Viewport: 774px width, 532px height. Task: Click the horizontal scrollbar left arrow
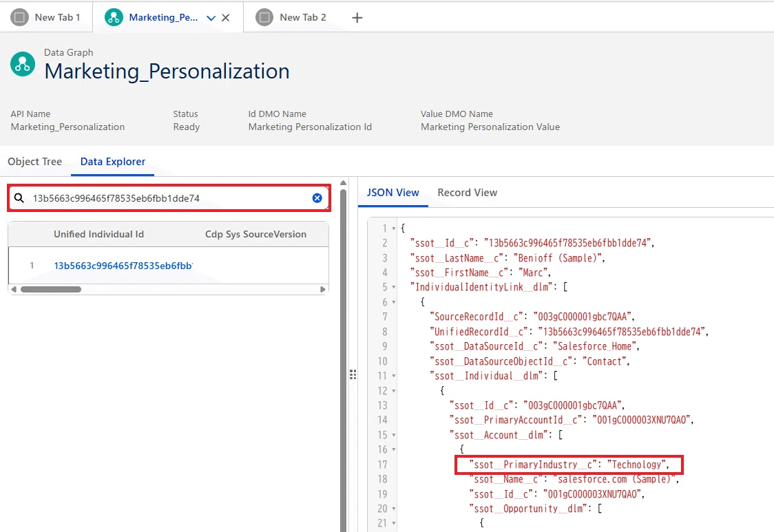point(14,290)
